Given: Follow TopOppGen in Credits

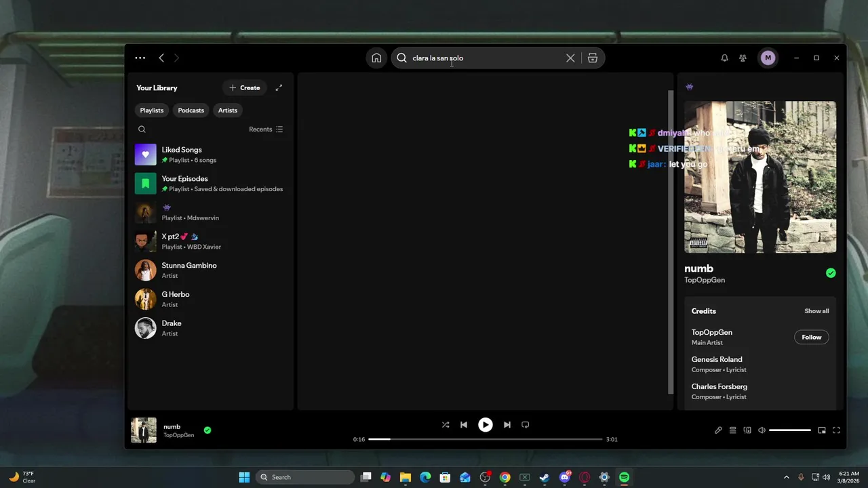Looking at the screenshot, I should click(812, 337).
